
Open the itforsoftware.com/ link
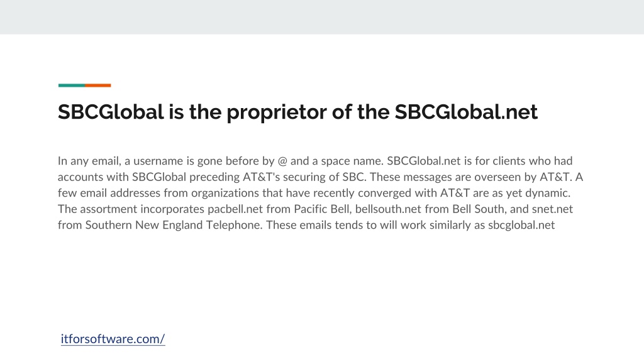point(113,339)
